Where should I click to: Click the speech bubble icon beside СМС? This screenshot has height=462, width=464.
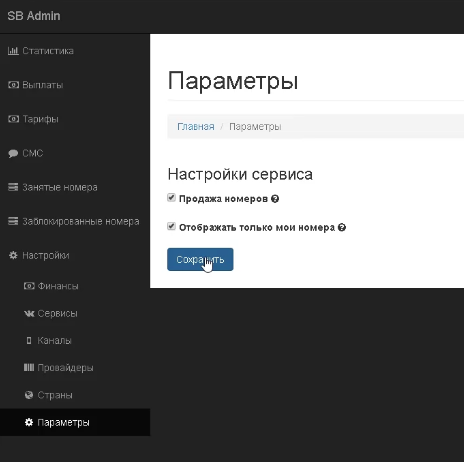tap(13, 153)
